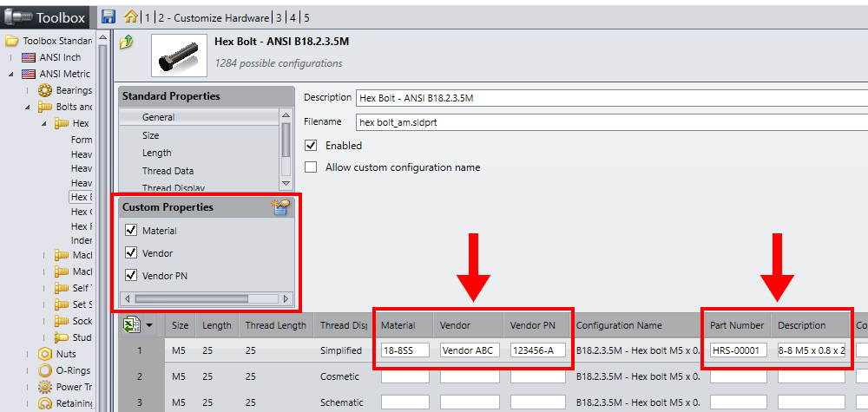Image resolution: width=868 pixels, height=412 pixels.
Task: Click the Cosmetic thread display cell
Action: (340, 376)
